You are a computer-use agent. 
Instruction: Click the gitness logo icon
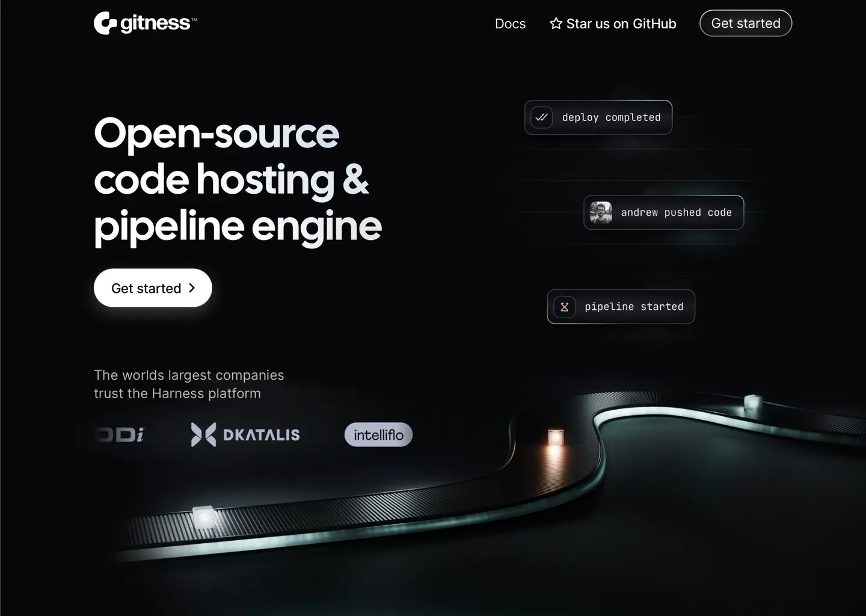[x=105, y=22]
